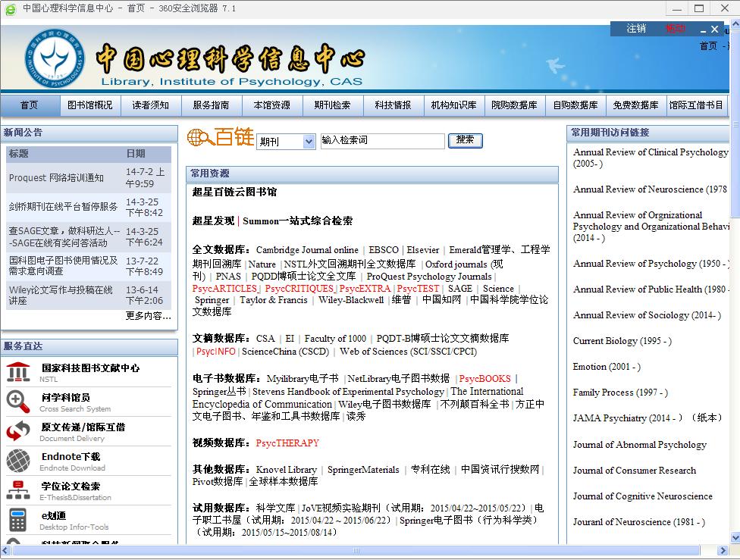Open the Emotion (2001 - ) journal link
This screenshot has width=740, height=560.
pos(607,367)
